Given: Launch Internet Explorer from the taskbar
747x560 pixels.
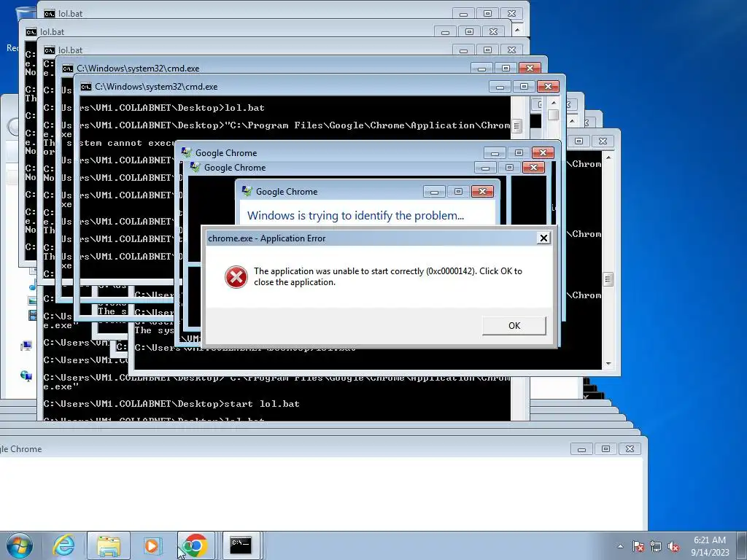Looking at the screenshot, I should tap(64, 545).
